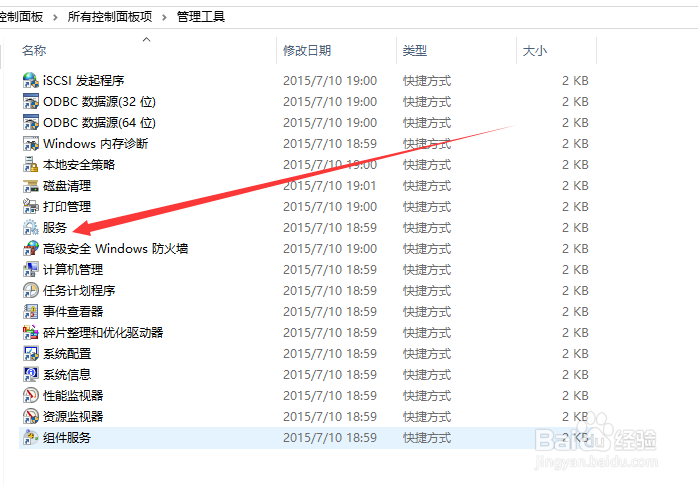Image resolution: width=698 pixels, height=486 pixels.
Task: Select the 性能监视器 icon
Action: pyautogui.click(x=31, y=396)
